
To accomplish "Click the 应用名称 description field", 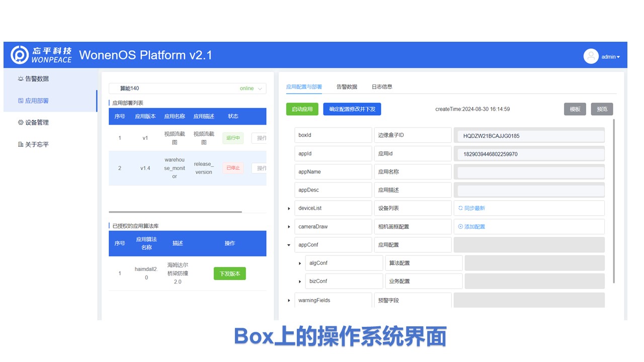I will click(413, 171).
